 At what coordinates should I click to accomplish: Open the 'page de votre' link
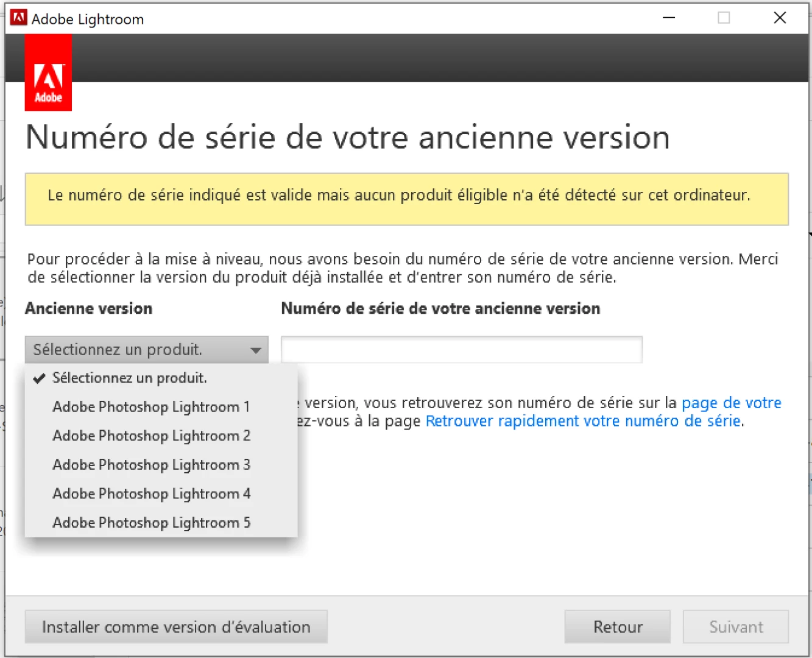coord(731,403)
